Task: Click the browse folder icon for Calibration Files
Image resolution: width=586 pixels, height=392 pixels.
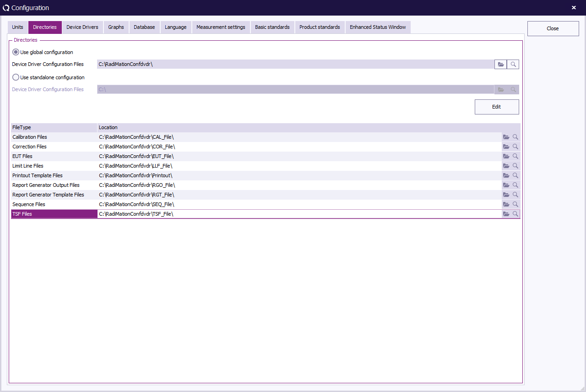Action: point(506,137)
